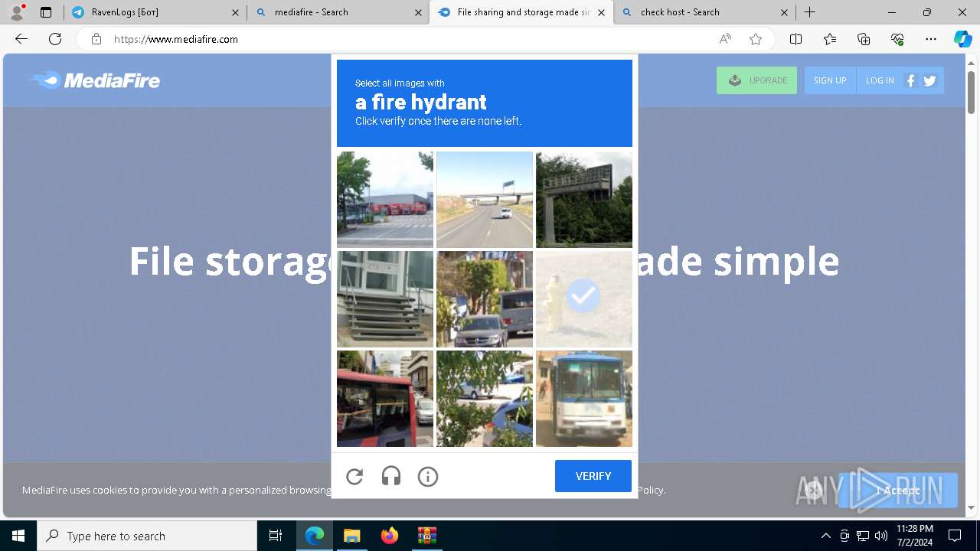
Task: Show hidden system tray icons
Action: pos(825,536)
